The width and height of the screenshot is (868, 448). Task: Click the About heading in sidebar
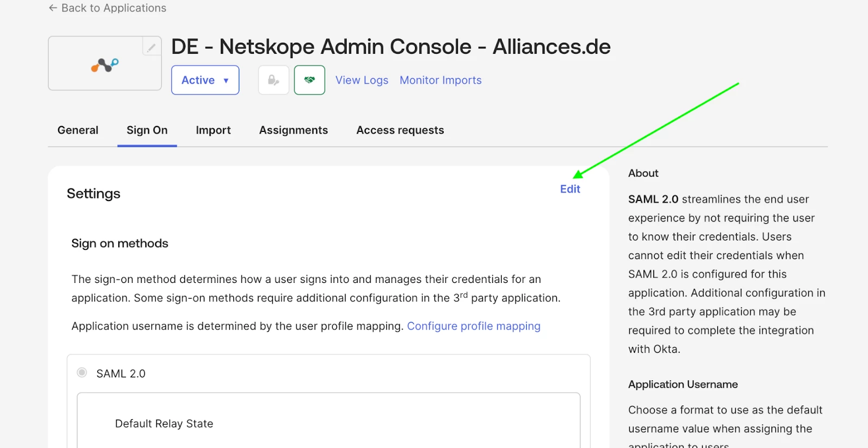point(643,173)
